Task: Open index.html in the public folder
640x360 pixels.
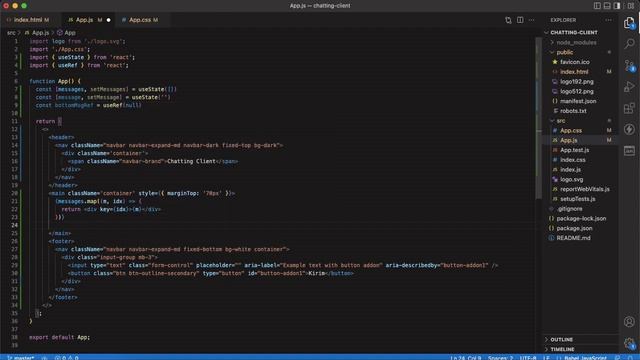Action: [574, 72]
